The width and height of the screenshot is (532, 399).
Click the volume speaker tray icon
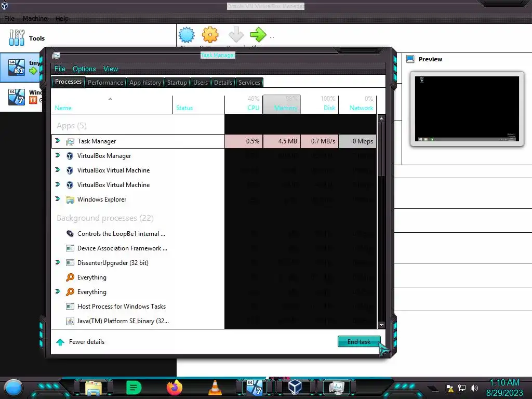click(474, 388)
